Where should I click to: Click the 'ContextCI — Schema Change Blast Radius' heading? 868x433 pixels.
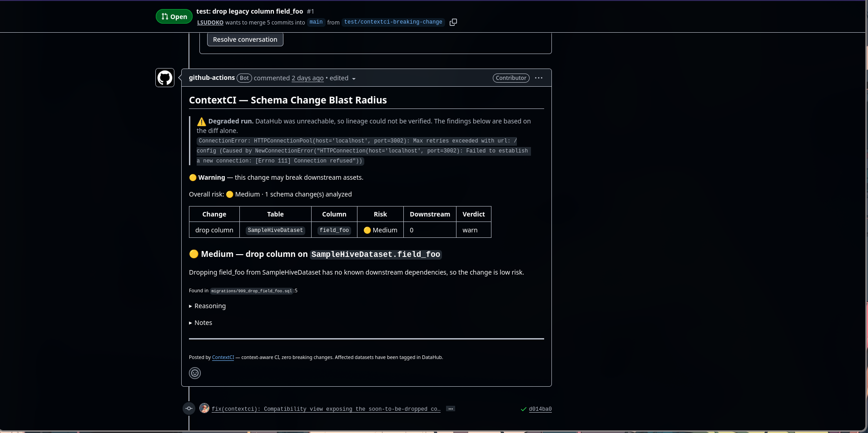coord(288,100)
